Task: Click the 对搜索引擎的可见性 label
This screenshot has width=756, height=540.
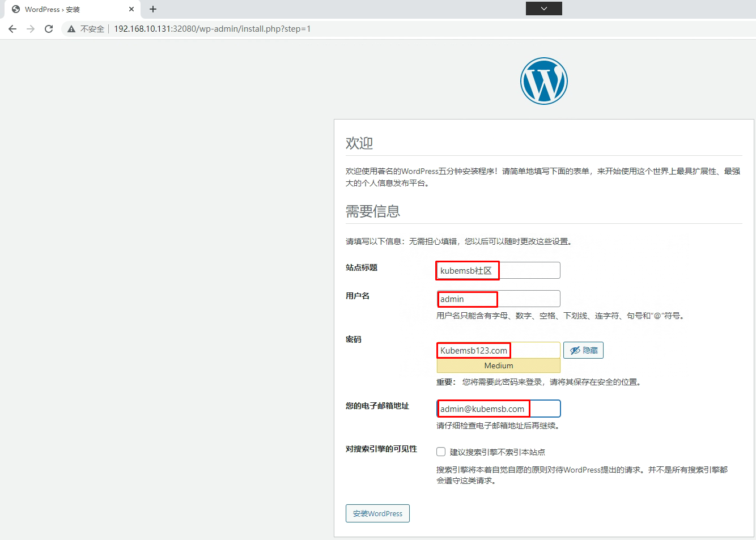Action: [x=381, y=449]
